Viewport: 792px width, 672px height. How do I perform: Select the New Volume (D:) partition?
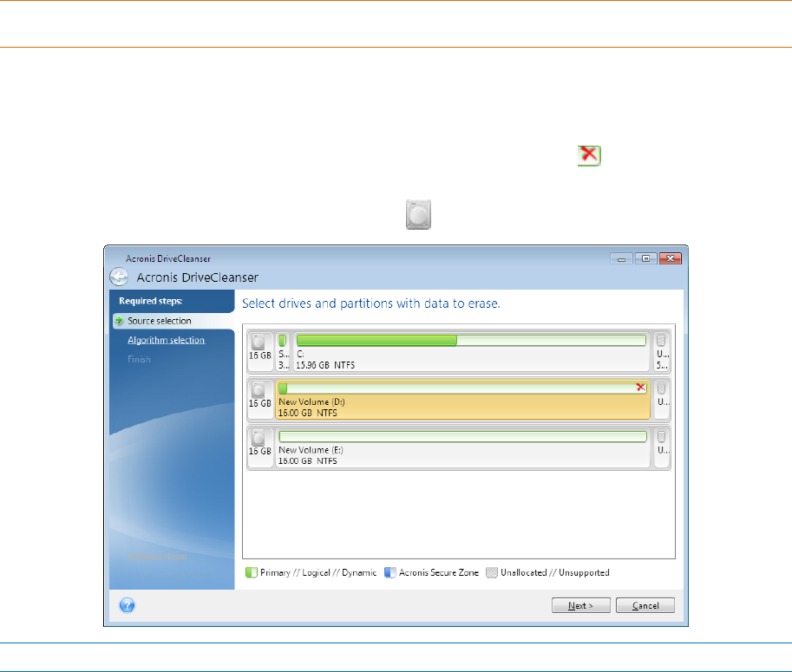pyautogui.click(x=462, y=400)
